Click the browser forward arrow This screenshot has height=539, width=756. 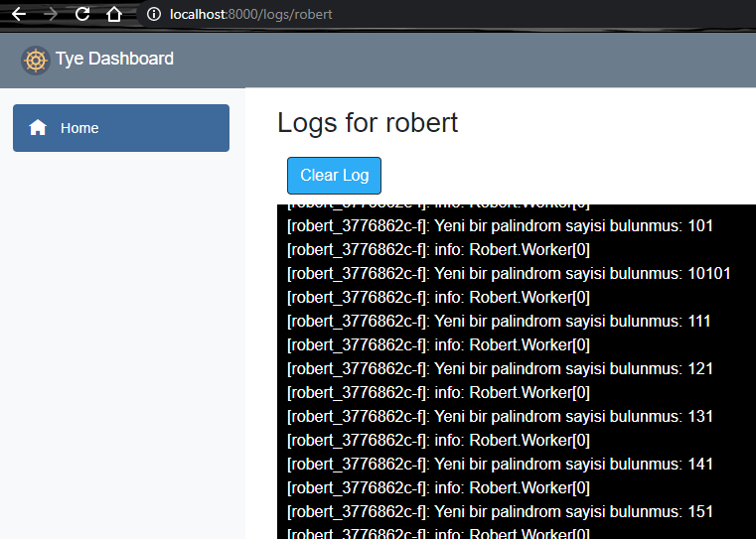point(51,14)
